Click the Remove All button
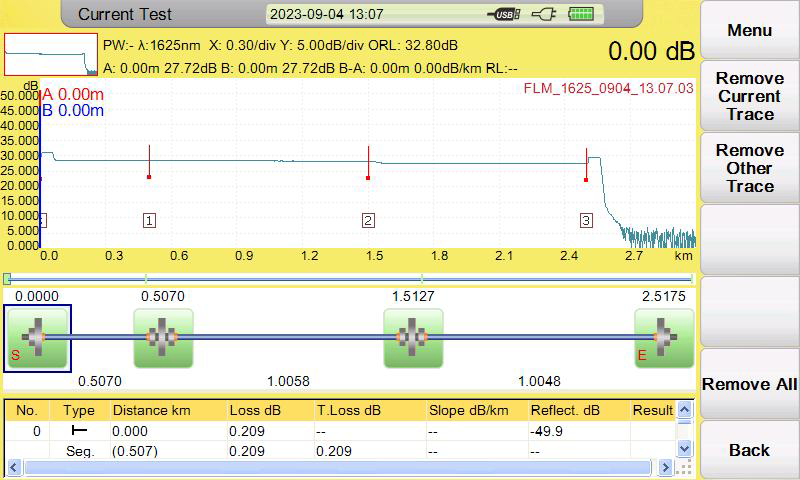800x480 pixels. pyautogui.click(x=749, y=384)
